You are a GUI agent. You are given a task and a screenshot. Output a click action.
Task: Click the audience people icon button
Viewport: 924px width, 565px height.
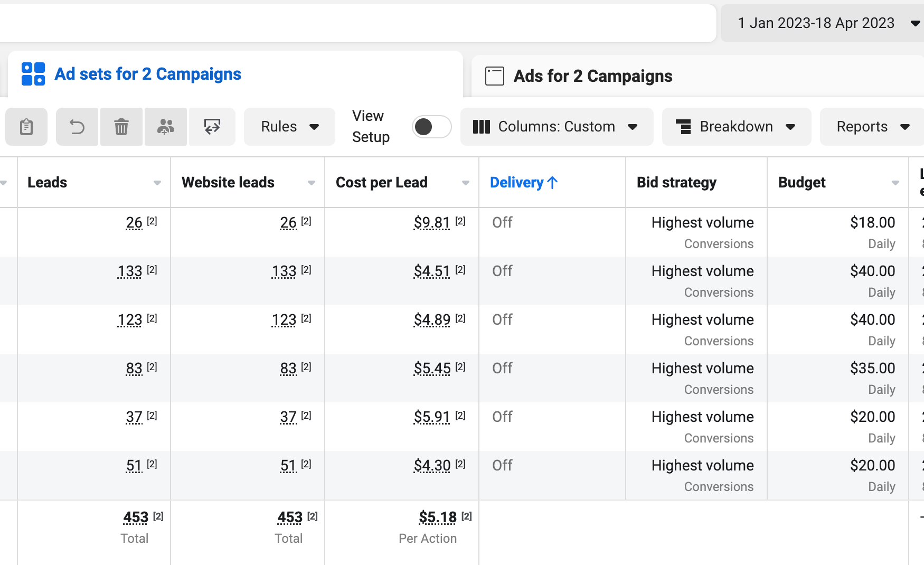[x=166, y=127]
